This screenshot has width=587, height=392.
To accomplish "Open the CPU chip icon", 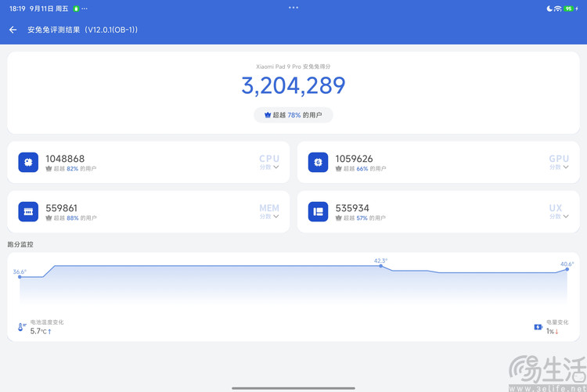I will (x=28, y=162).
